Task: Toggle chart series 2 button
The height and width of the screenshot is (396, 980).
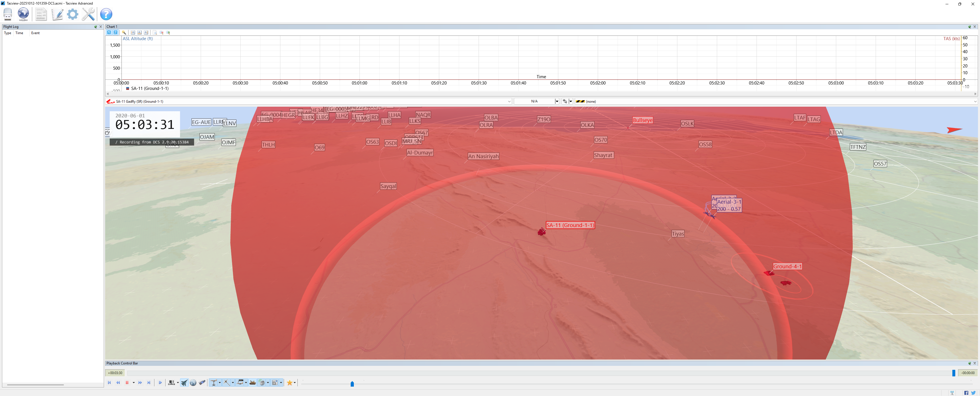Action: click(115, 33)
